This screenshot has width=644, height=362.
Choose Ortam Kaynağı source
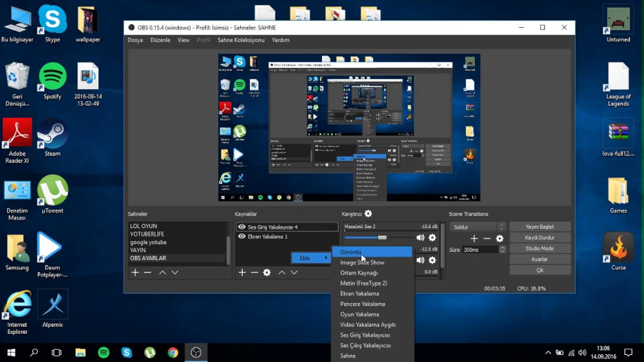(x=372, y=273)
